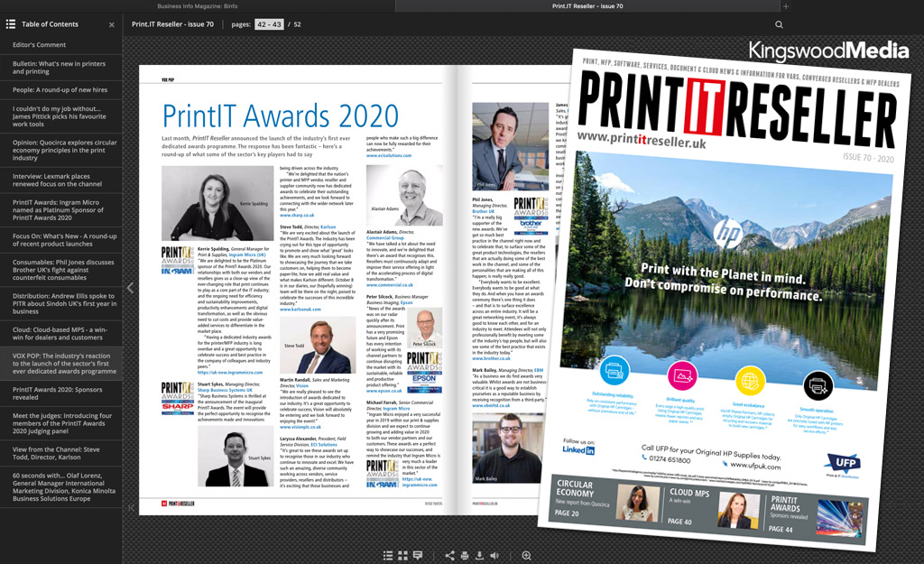Click Peter Silcock's photo
The image size is (924, 564).
[424, 328]
